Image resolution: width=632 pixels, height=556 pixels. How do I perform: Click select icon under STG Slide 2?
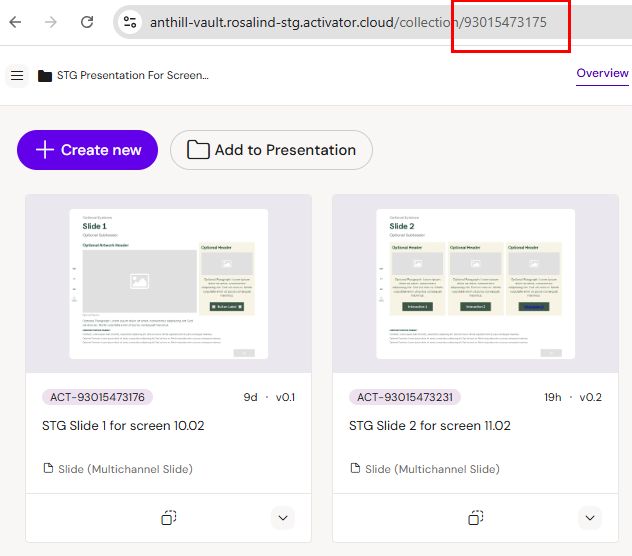coord(476,517)
